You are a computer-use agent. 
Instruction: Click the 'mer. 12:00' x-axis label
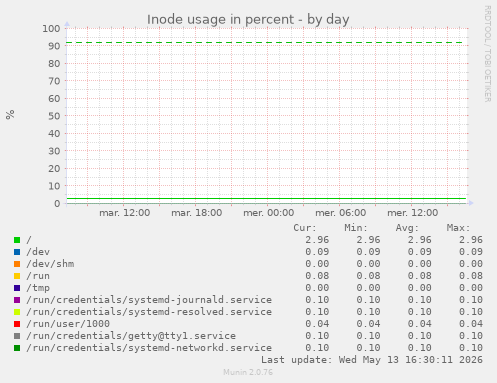tap(413, 213)
